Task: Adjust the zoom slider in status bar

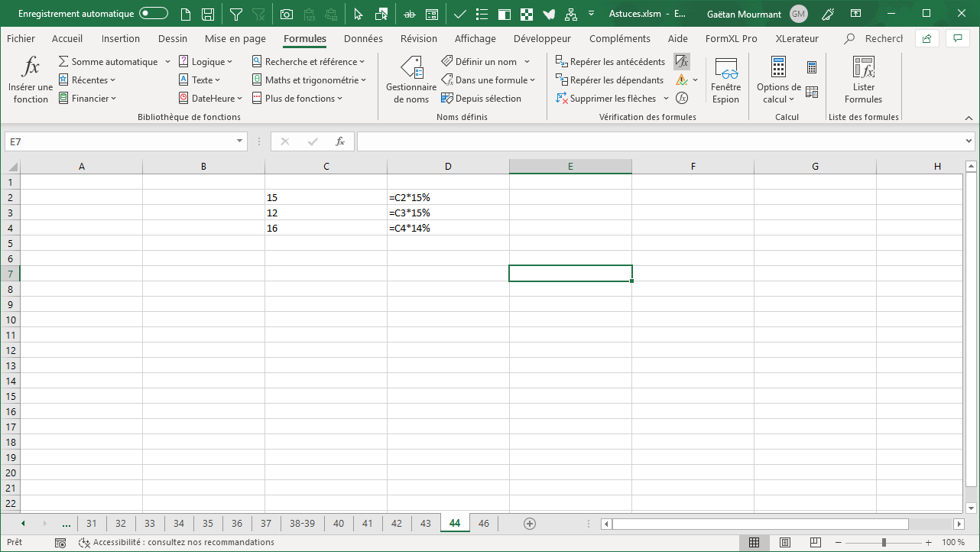Action: [x=884, y=542]
